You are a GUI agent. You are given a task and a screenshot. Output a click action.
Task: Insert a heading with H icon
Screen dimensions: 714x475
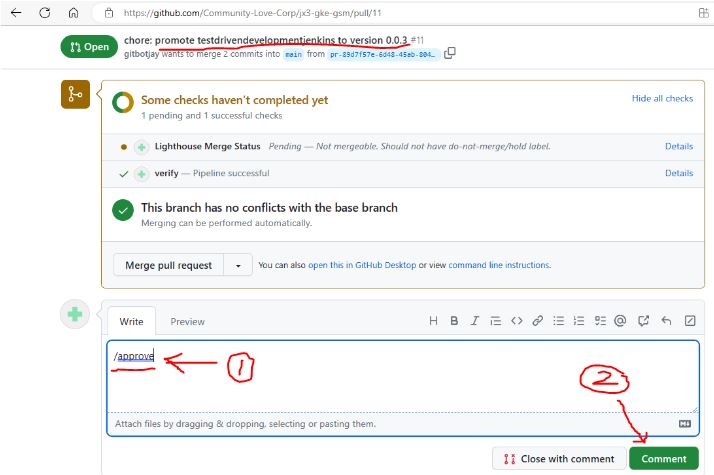point(433,321)
